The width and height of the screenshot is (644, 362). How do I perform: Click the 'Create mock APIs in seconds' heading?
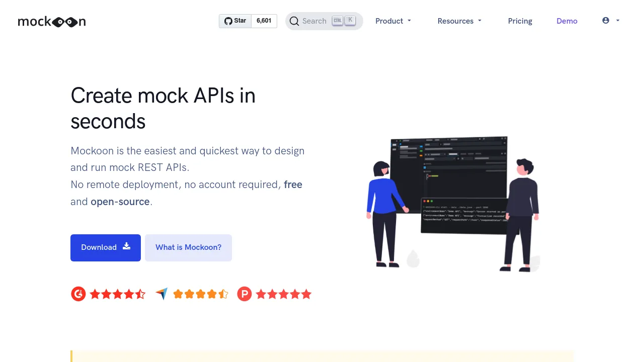tap(163, 108)
